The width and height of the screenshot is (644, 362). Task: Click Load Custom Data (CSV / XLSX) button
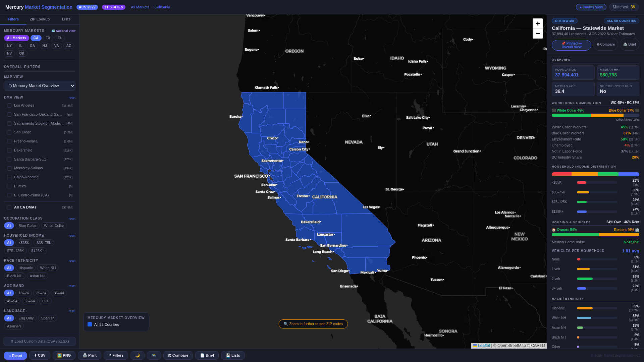point(40,342)
